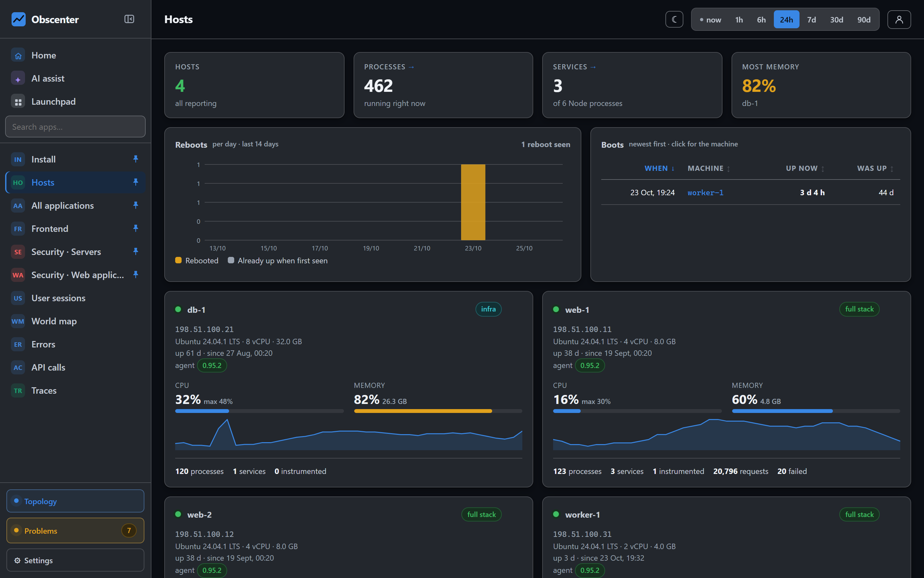This screenshot has height=578, width=924.
Task: Open the API calls menu item
Action: [75, 368]
